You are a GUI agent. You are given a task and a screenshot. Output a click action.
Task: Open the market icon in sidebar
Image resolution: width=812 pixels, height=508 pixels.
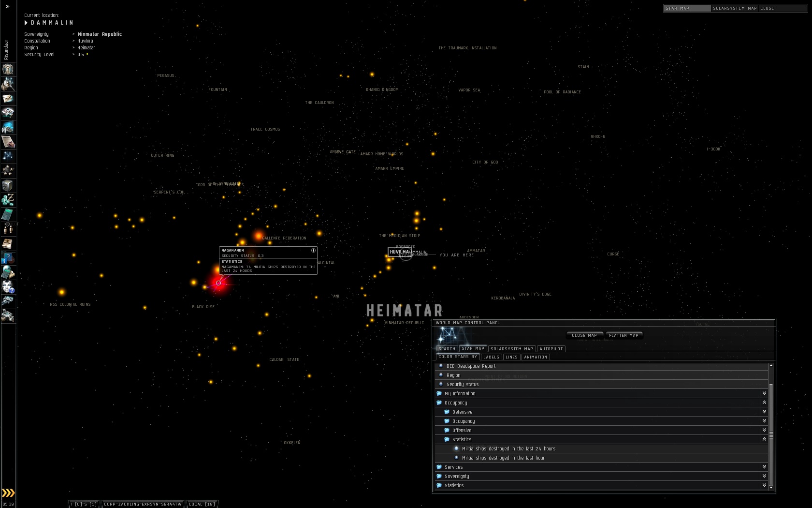(8, 127)
